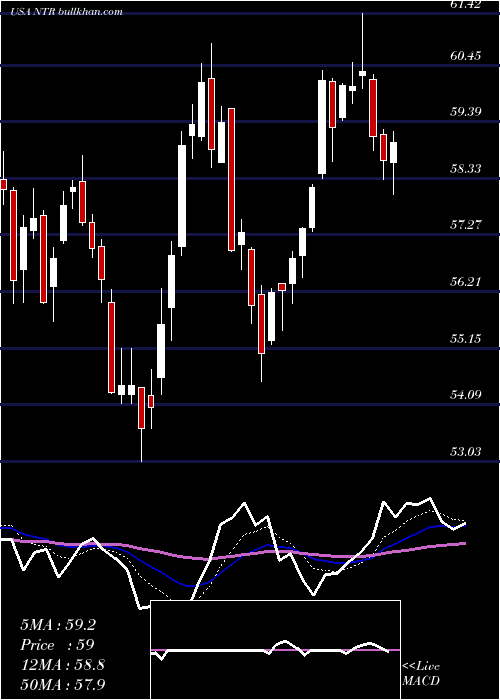This screenshot has width=500, height=700.
Task: Click the 60.45 price axis label
Action: [466, 56]
